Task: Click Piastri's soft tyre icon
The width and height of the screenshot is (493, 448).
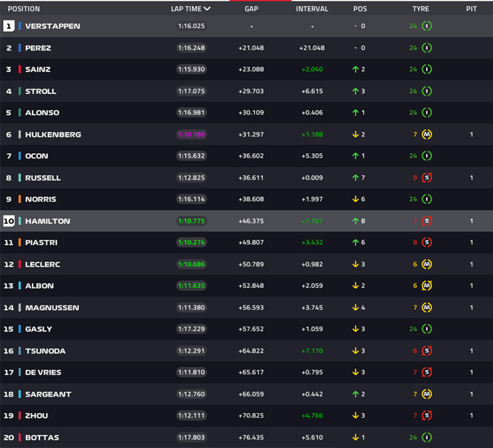Action: click(x=427, y=243)
